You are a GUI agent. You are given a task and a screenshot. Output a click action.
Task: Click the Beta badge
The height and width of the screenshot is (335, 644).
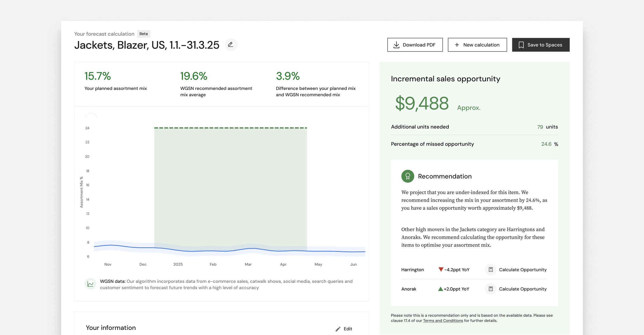[144, 34]
